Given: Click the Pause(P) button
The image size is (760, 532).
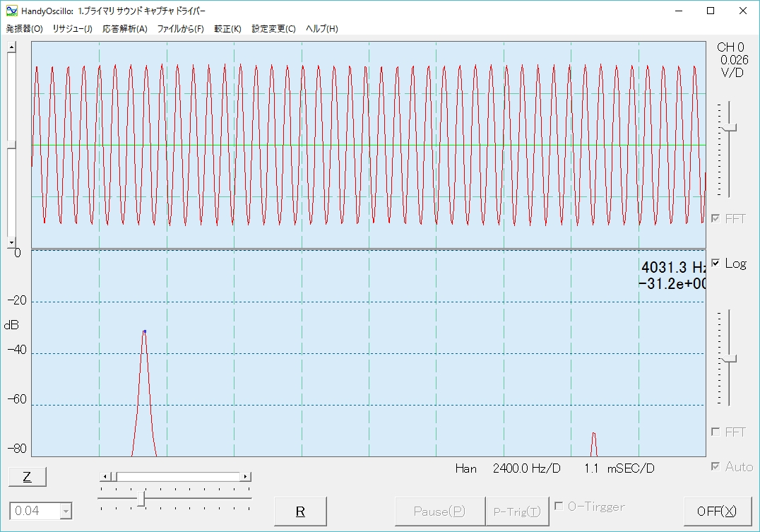Looking at the screenshot, I should 439,511.
